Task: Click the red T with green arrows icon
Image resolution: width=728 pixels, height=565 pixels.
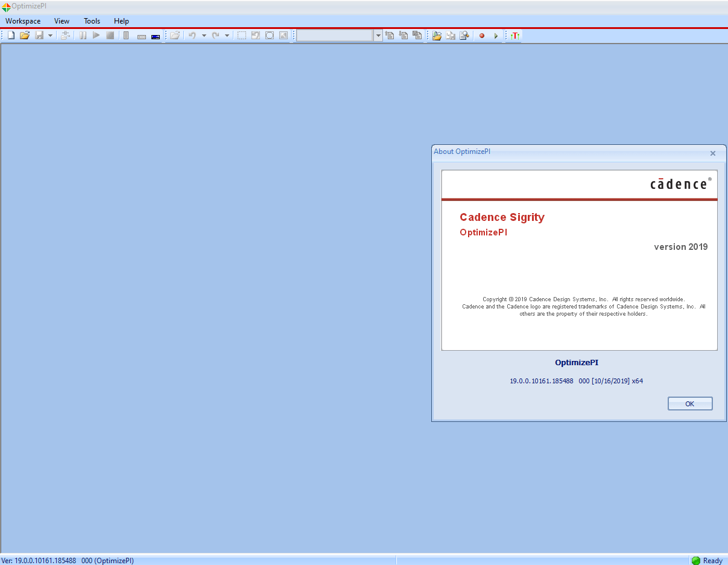Action: click(514, 36)
